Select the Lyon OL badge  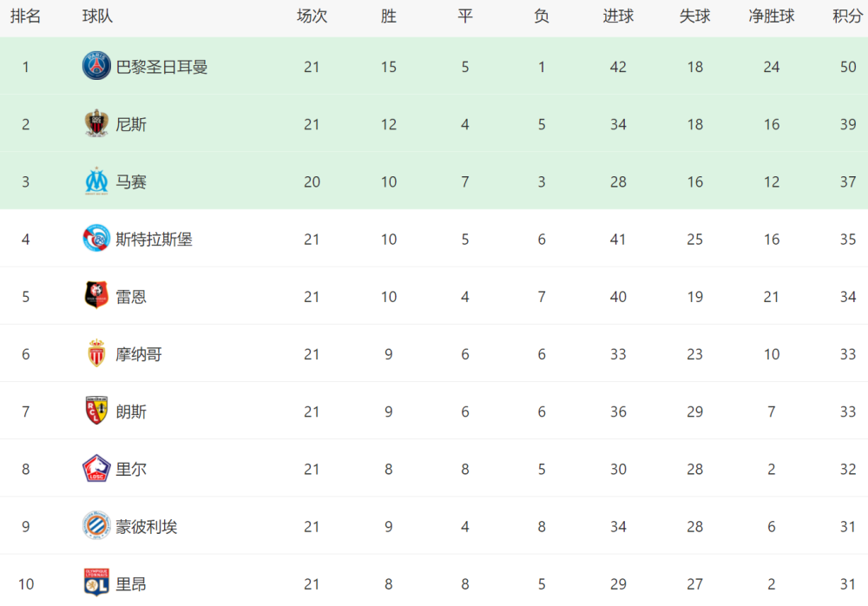pos(96,583)
